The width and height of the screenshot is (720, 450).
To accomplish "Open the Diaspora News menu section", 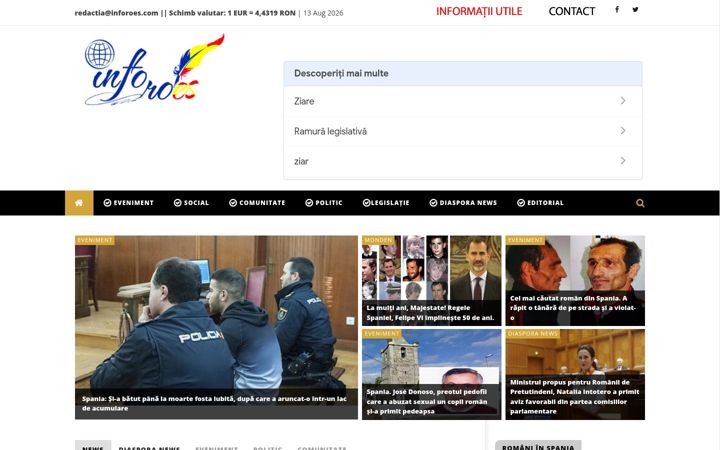I will coord(463,203).
